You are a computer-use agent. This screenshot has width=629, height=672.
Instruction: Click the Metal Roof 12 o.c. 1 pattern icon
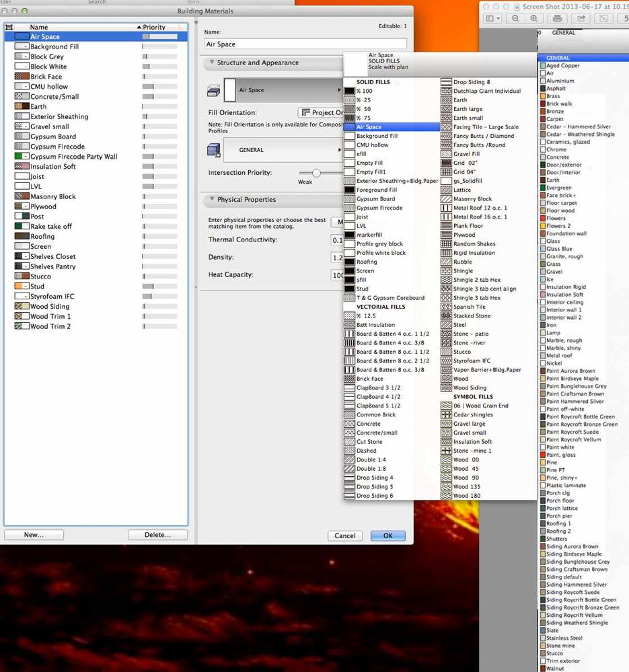pos(447,208)
